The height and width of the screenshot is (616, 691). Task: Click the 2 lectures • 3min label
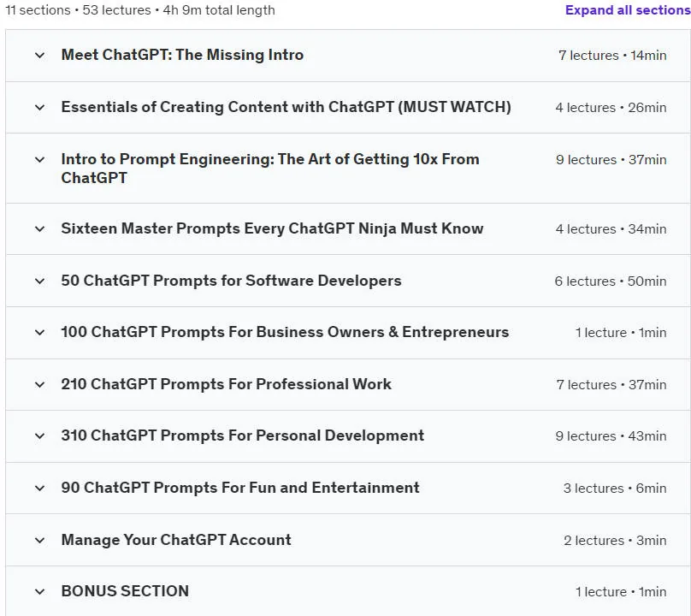615,540
